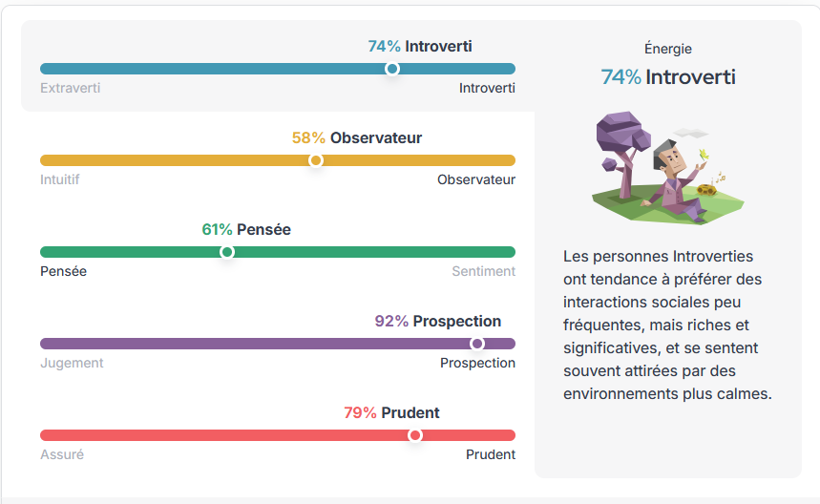Click the "74% Introverti" heading above blue bar

(420, 46)
